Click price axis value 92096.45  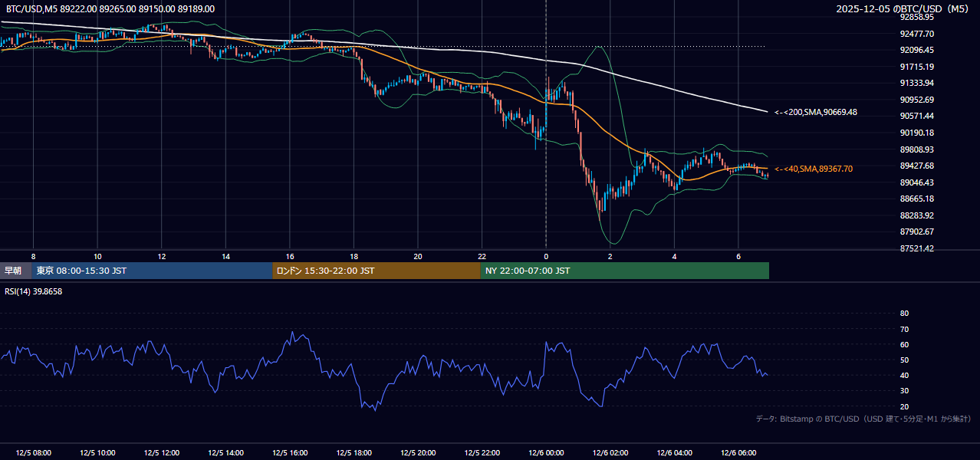[x=917, y=50]
